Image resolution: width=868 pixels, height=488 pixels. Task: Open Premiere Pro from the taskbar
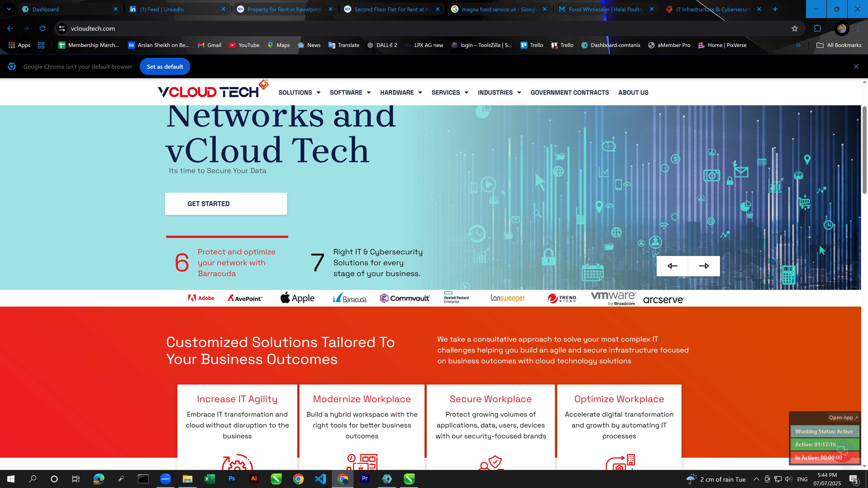365,479
